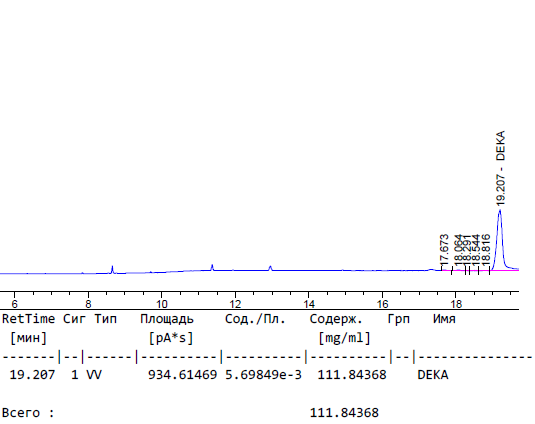The width and height of the screenshot is (535, 424).
Task: Select the Всего total value 111.84368
Action: click(344, 413)
